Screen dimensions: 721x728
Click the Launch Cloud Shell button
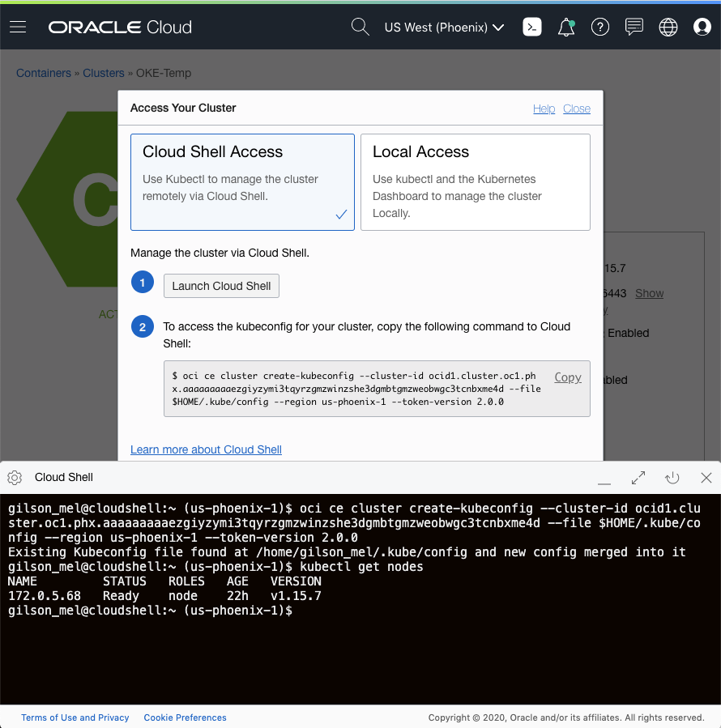coord(220,285)
